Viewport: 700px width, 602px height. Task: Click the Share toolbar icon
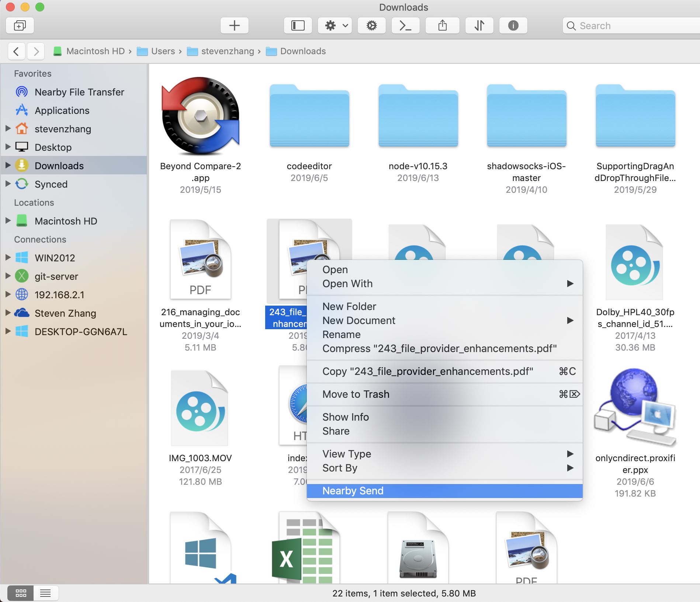[443, 25]
